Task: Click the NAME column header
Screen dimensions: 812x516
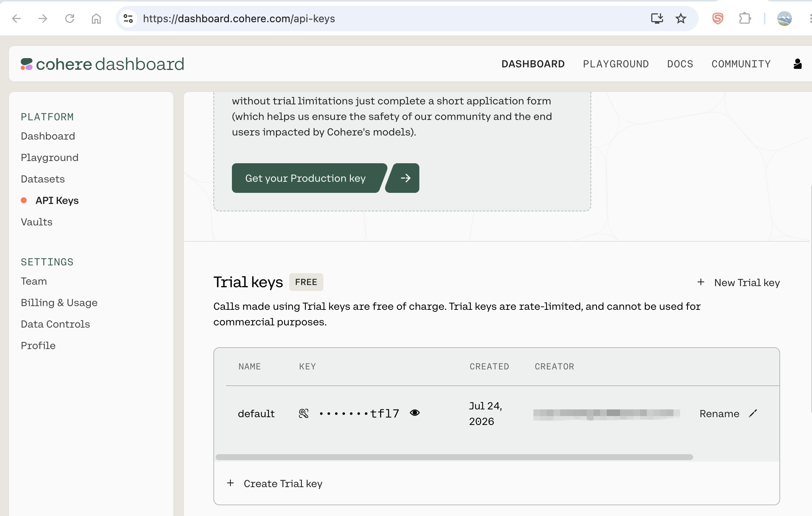Action: [x=250, y=366]
